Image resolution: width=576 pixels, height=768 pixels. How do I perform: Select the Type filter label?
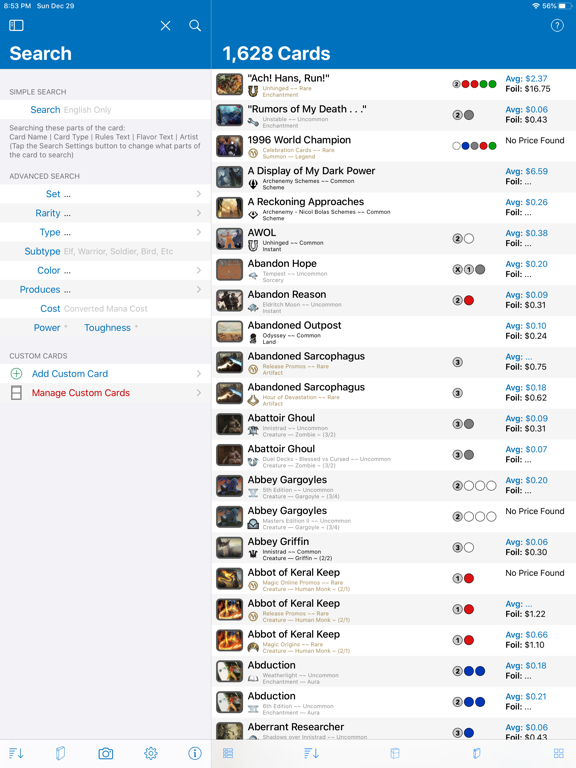click(x=50, y=232)
